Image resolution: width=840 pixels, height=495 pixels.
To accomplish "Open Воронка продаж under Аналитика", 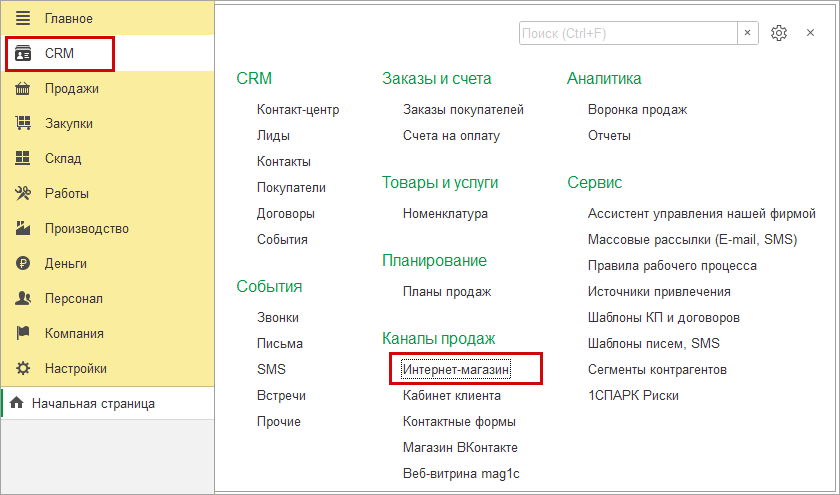I will [x=637, y=110].
